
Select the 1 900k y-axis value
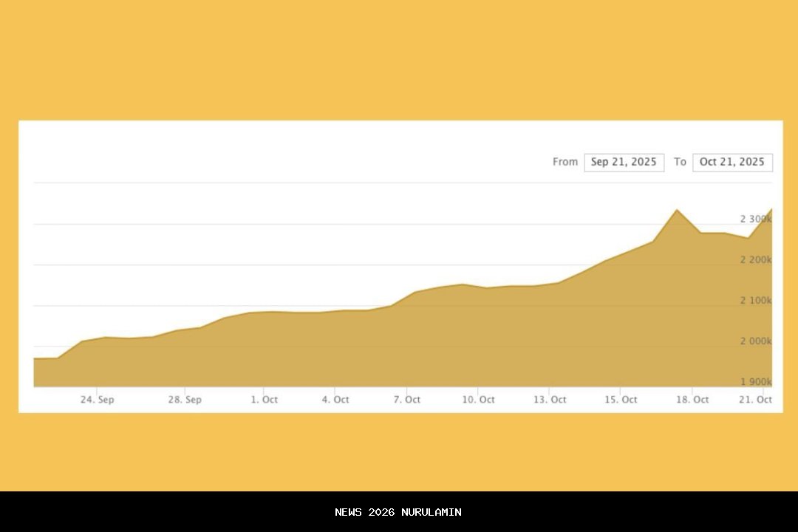click(755, 382)
